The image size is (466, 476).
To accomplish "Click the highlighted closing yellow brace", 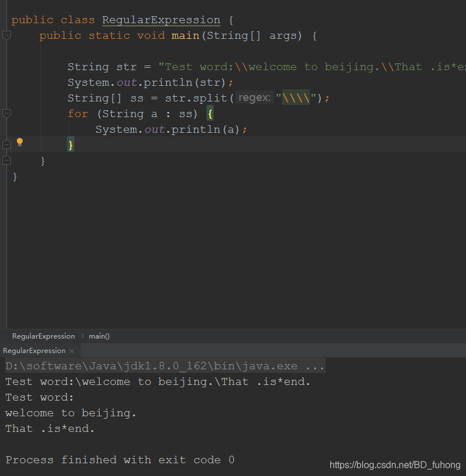I will pyautogui.click(x=71, y=145).
